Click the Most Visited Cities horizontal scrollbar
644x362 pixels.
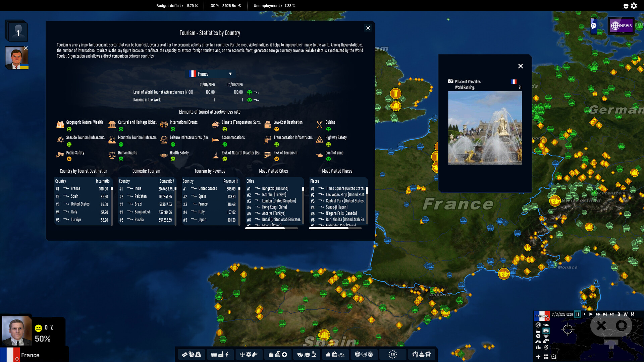pos(271,228)
